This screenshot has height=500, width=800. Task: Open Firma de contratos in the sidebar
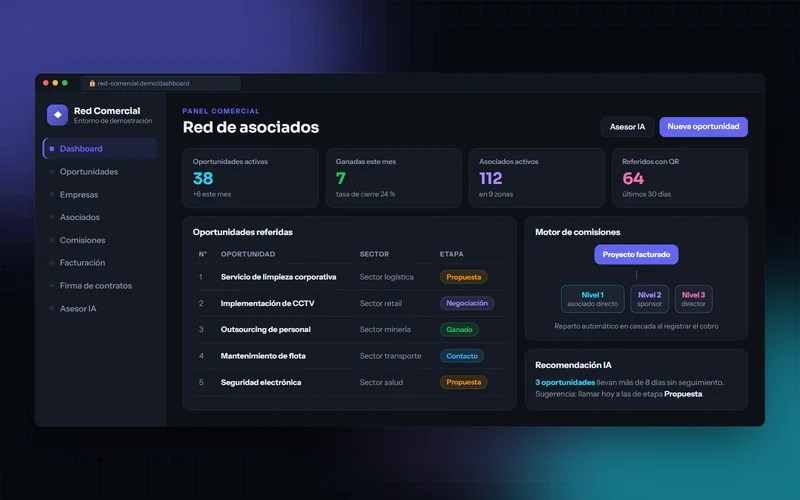coord(95,286)
